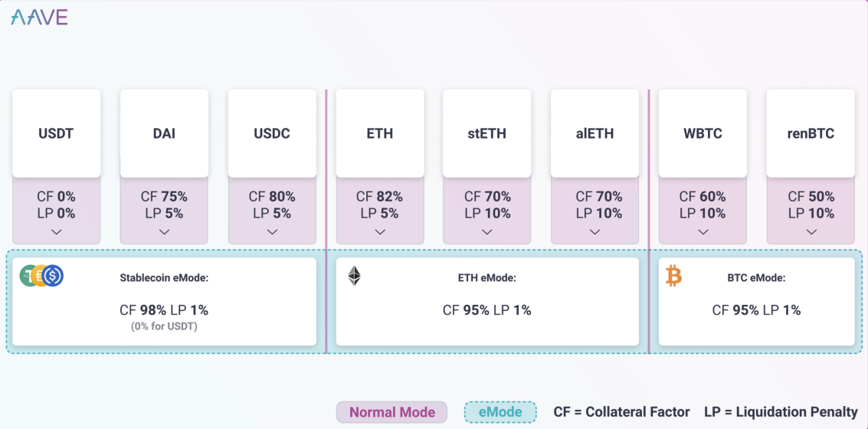Select the Normal Mode legend badge
Viewport: 868px width, 429px height.
click(391, 412)
